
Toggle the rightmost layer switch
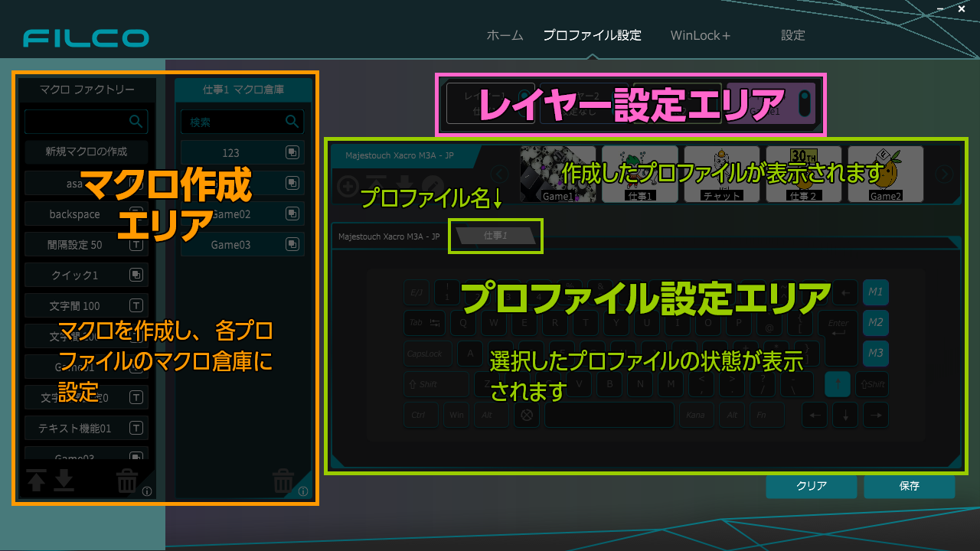[803, 103]
